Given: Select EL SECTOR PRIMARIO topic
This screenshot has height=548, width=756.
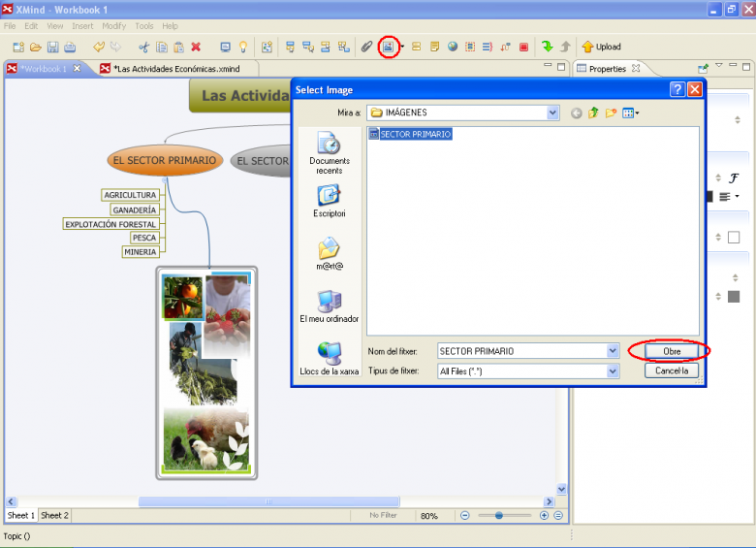Looking at the screenshot, I should (x=165, y=161).
